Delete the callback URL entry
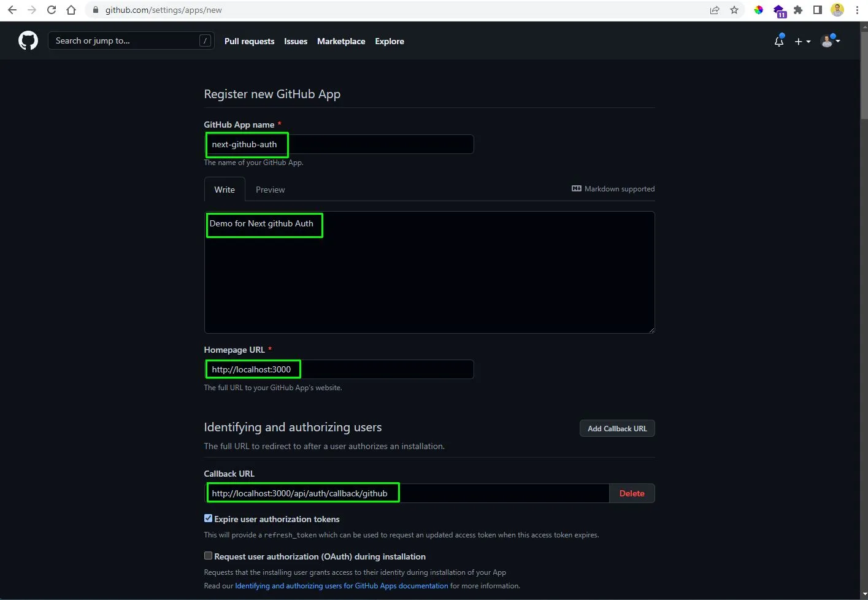 pos(632,493)
